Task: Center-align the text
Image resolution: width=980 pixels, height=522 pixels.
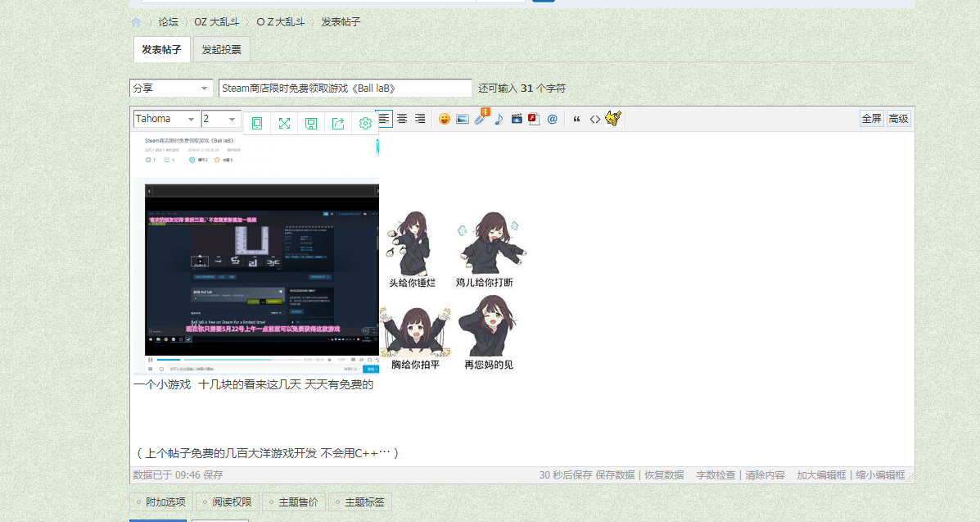Action: [402, 118]
